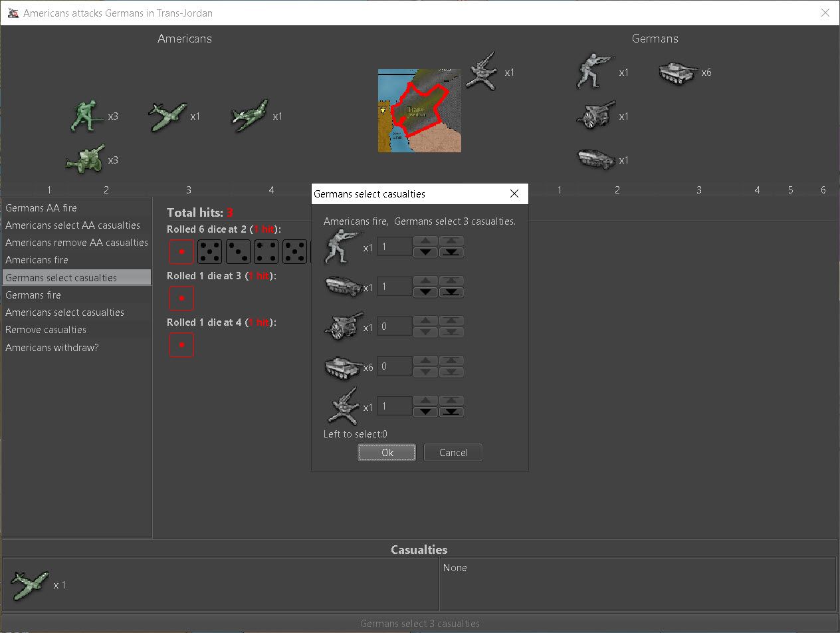The height and width of the screenshot is (633, 840).
Task: Click the German artillery icon in casualty dialog
Action: [342, 326]
